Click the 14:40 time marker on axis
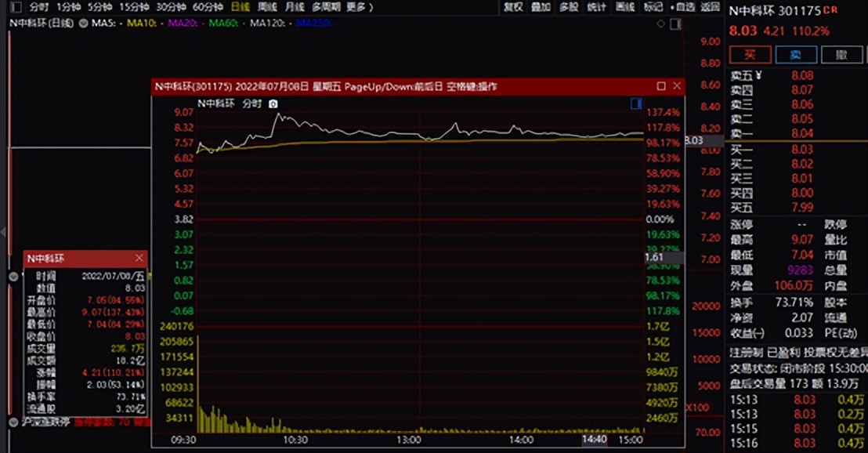The height and width of the screenshot is (453, 868). 594,440
